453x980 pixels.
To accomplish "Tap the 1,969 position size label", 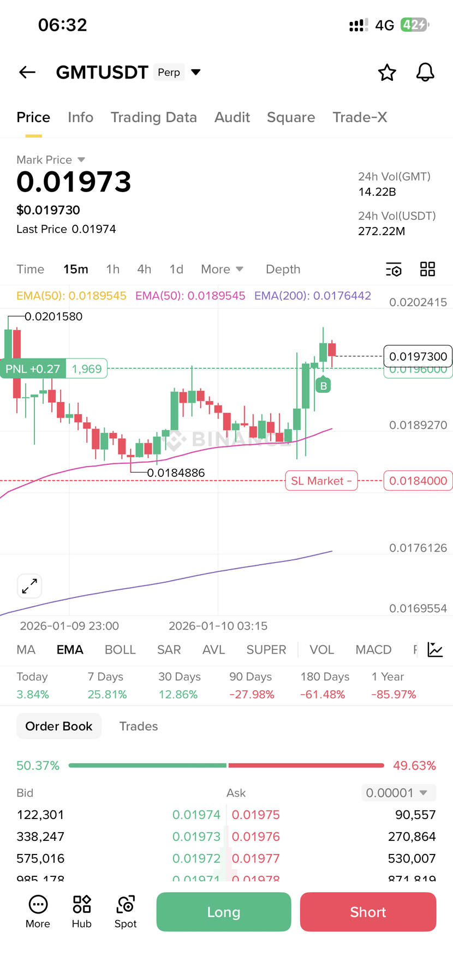I will 87,369.
